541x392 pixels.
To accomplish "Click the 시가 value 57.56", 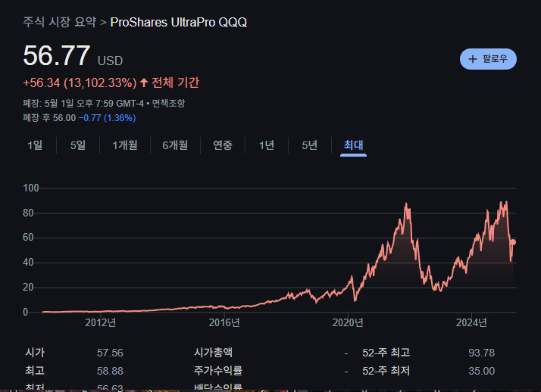I will (x=110, y=353).
